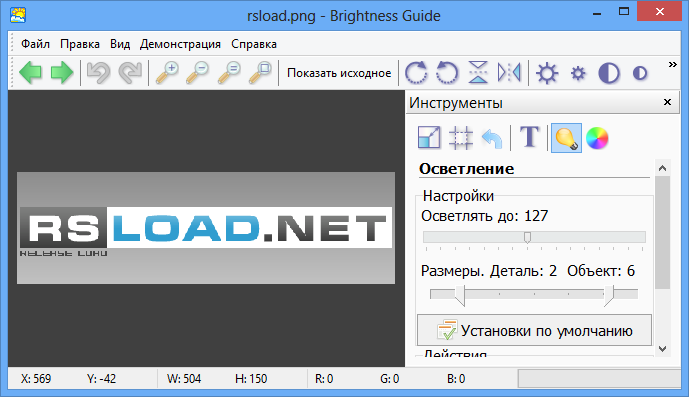
Task: Set actual size with equals magnifier
Action: coord(229,73)
